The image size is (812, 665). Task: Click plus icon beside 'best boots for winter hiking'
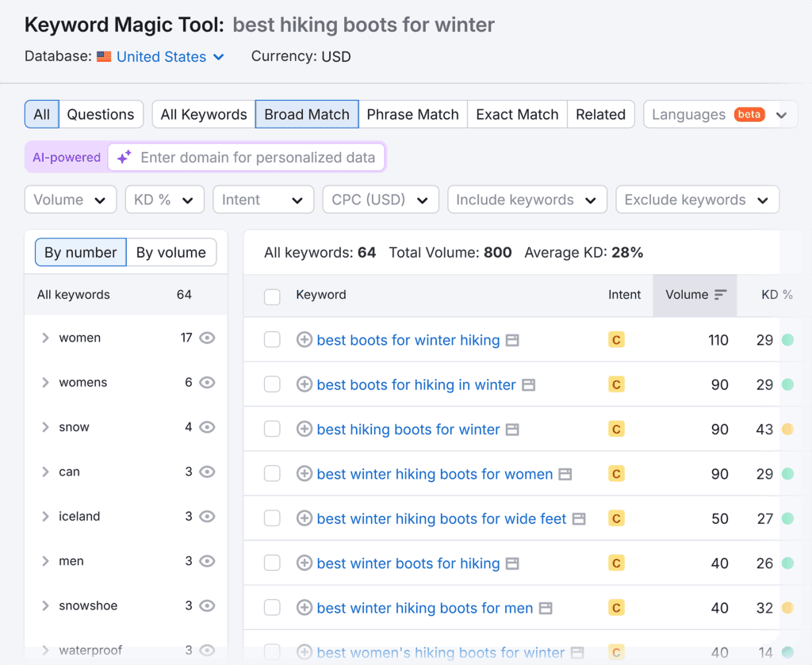tap(304, 340)
